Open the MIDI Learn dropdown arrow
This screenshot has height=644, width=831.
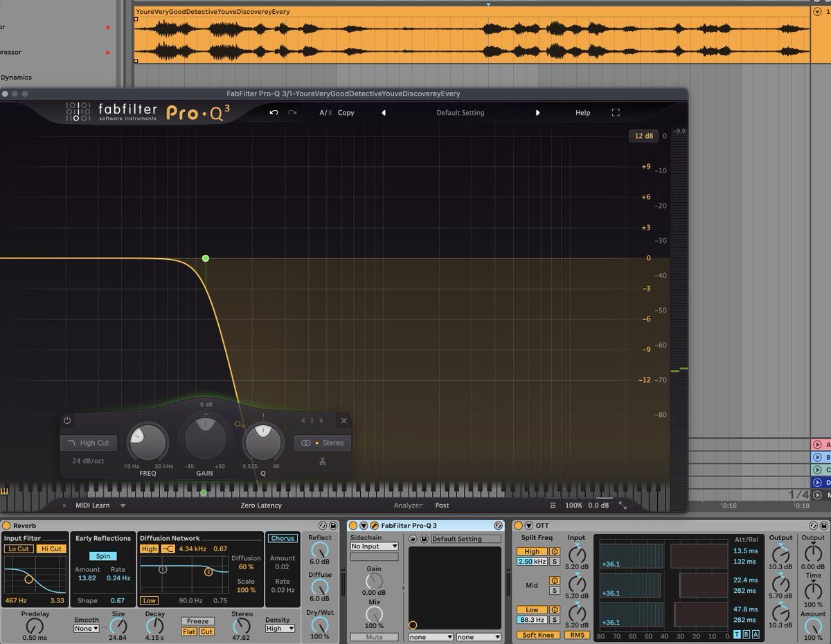coord(123,506)
